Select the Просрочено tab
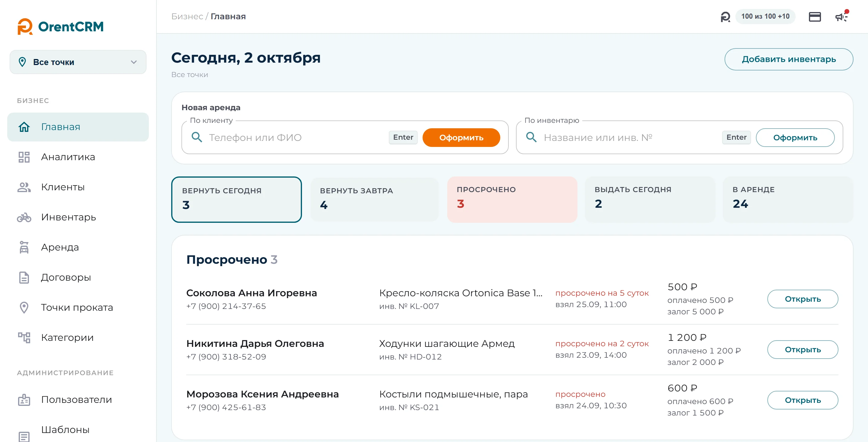This screenshot has height=442, width=868. pos(512,200)
